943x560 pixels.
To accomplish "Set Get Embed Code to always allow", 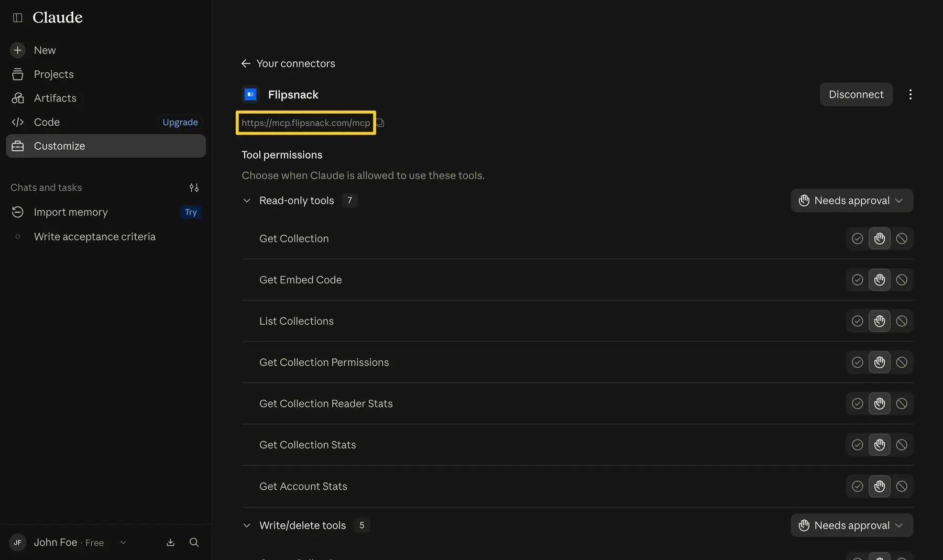I will click(x=858, y=280).
